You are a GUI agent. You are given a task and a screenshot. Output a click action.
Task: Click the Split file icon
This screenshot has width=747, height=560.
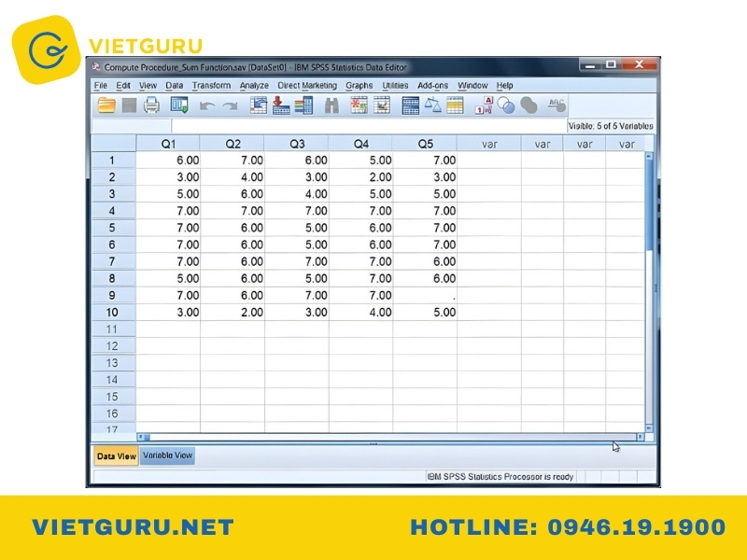[x=410, y=105]
